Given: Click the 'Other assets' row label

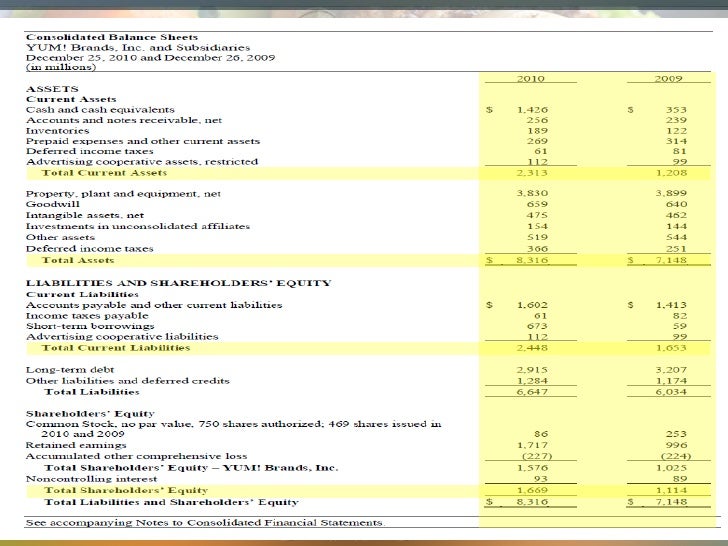Looking at the screenshot, I should (60, 237).
